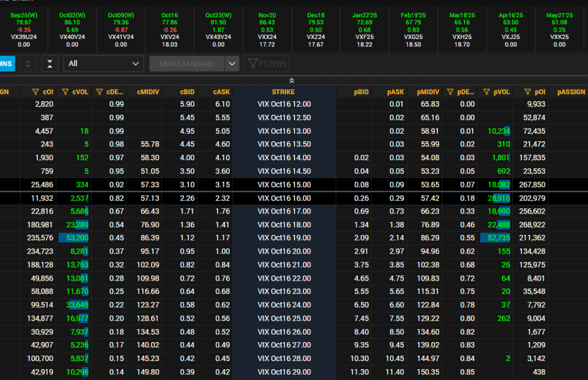This screenshot has height=380, width=588.
Task: Sort by the STRIKE column header
Action: coord(284,92)
